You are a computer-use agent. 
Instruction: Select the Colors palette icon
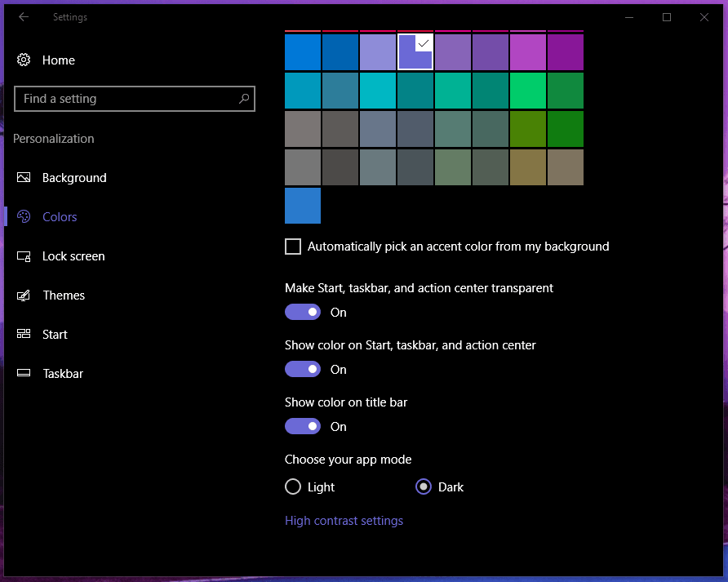(x=24, y=216)
